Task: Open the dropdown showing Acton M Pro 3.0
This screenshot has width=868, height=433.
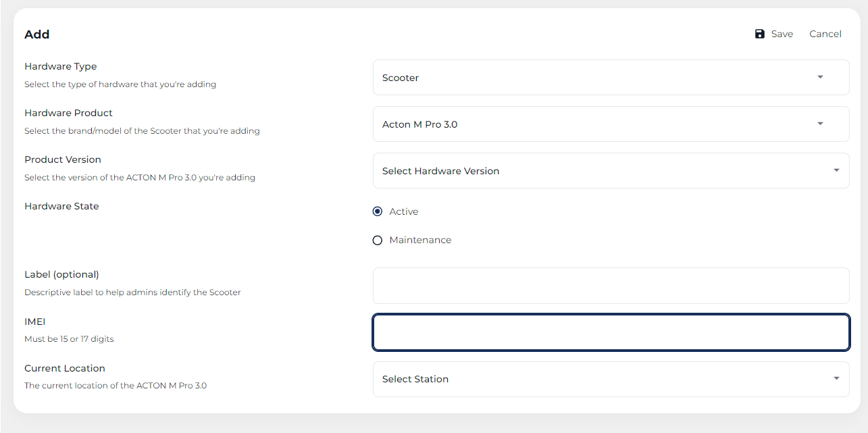Action: point(594,124)
